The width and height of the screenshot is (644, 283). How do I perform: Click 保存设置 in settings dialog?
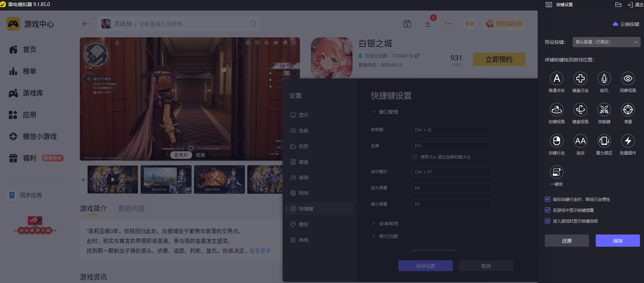(x=425, y=266)
